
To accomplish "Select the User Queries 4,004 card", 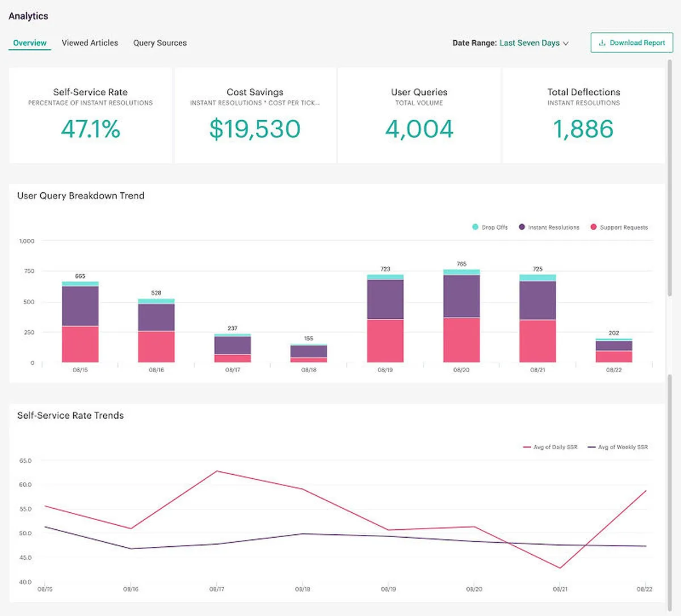I will [419, 116].
